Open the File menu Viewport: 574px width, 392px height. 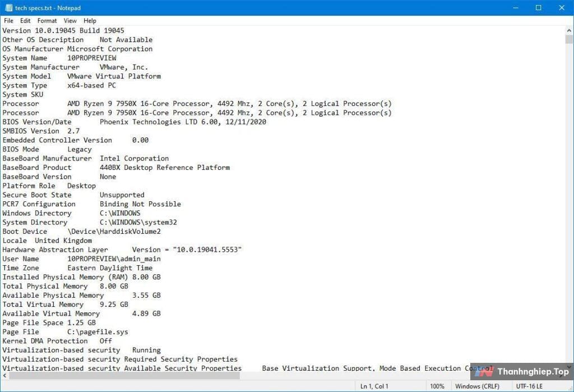click(x=8, y=21)
